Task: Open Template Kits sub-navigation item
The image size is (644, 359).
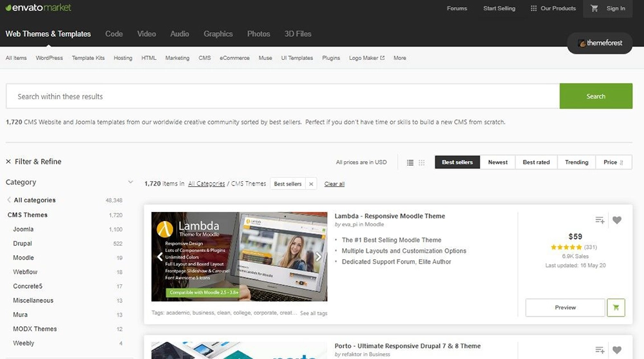Action: point(88,58)
